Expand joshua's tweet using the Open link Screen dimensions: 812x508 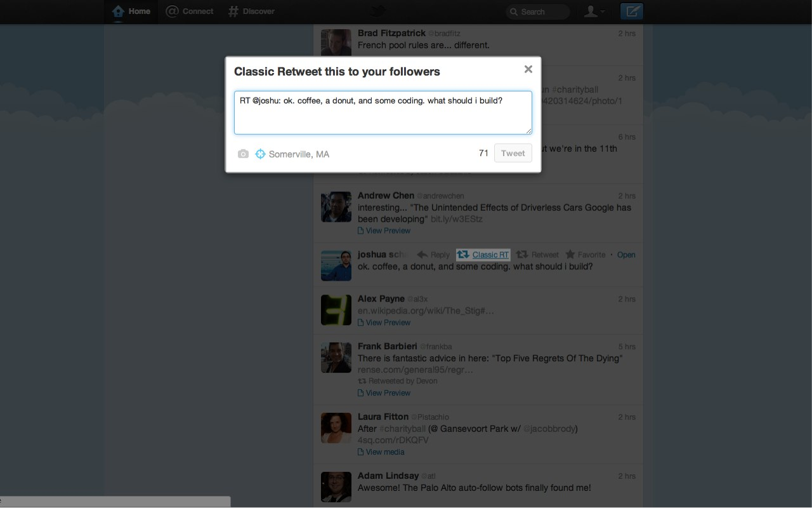click(x=626, y=254)
